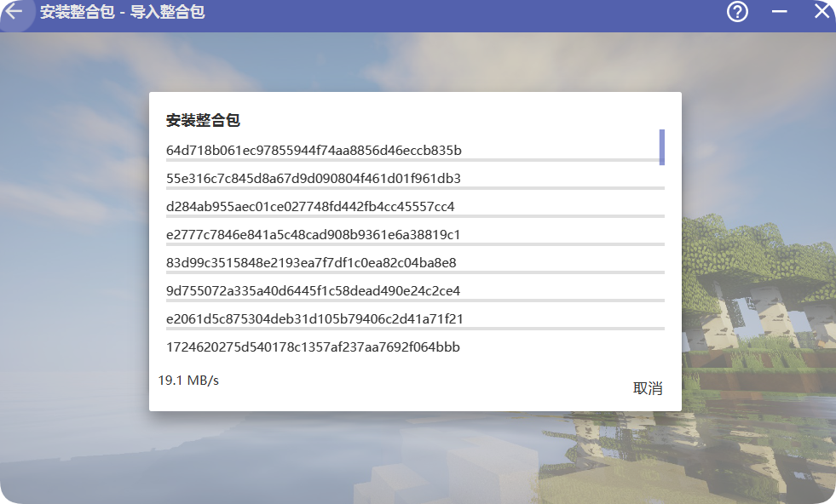Click the 19.1 MB/s download speed text
This screenshot has width=836, height=504.
[x=188, y=381]
